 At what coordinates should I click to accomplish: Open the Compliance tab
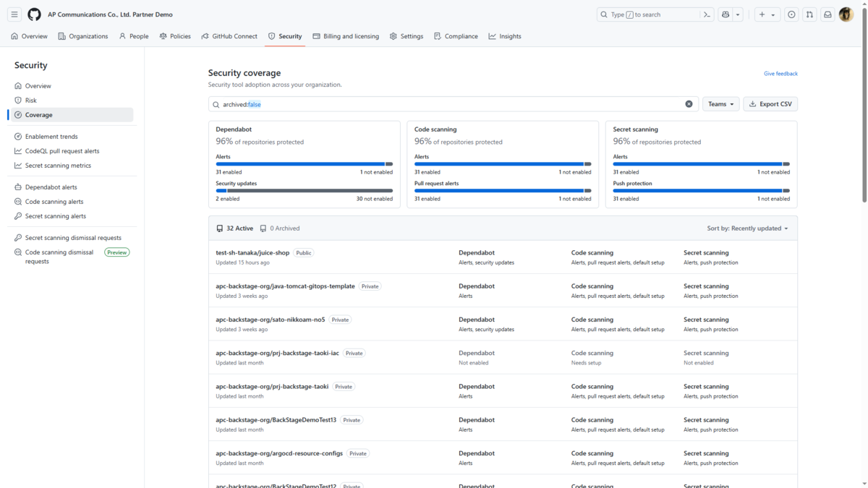(456, 36)
